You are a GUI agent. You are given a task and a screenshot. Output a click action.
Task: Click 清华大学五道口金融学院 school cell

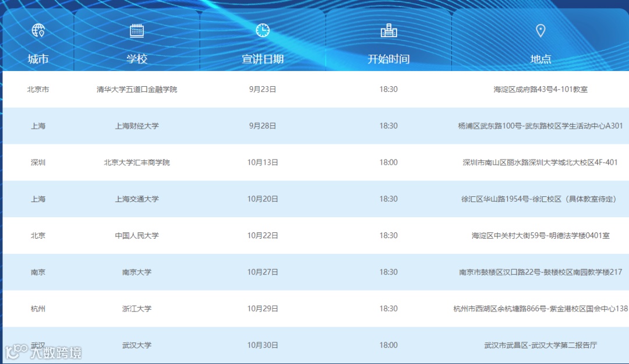click(x=137, y=90)
